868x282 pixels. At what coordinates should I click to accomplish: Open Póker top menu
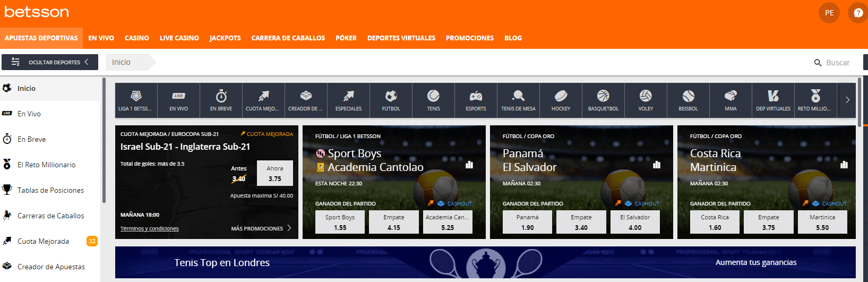click(346, 38)
